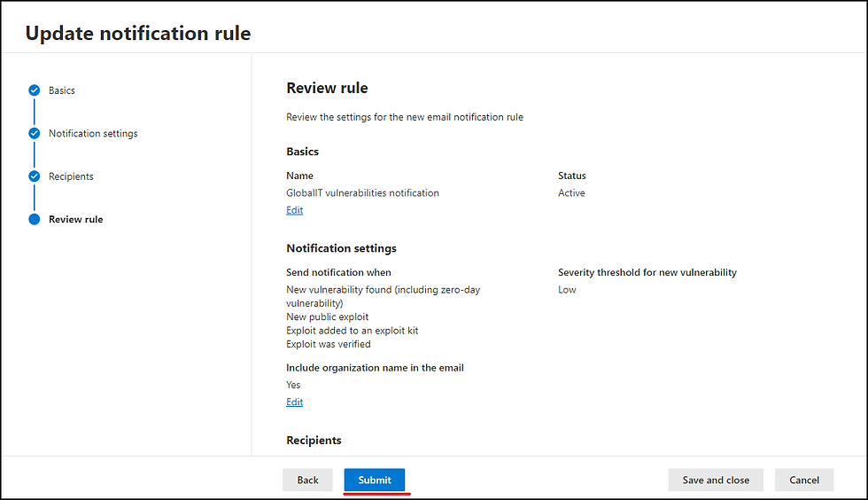The image size is (868, 500).
Task: Click 'New vulnerability found (including zero-day' text
Action: (x=383, y=289)
